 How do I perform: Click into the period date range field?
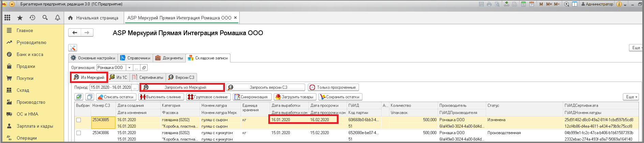click(x=111, y=87)
